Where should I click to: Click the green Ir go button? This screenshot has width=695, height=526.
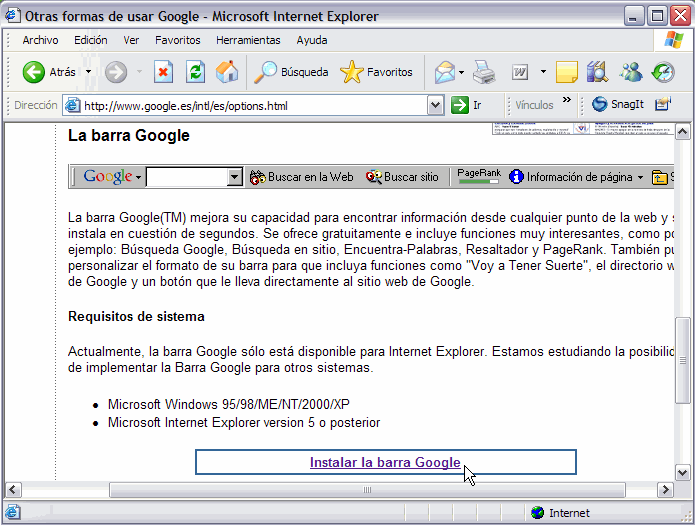click(466, 105)
